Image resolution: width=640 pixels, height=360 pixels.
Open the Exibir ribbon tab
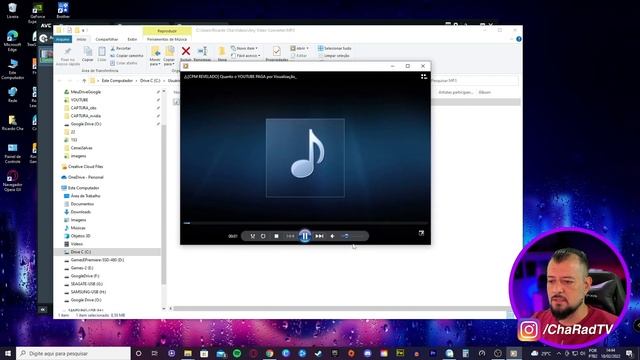click(132, 39)
